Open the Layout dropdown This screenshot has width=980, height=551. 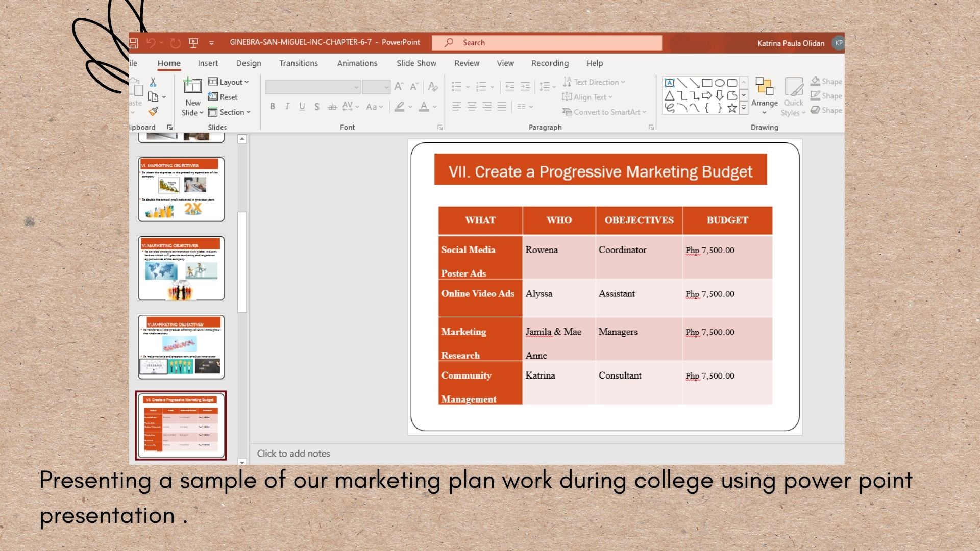229,82
